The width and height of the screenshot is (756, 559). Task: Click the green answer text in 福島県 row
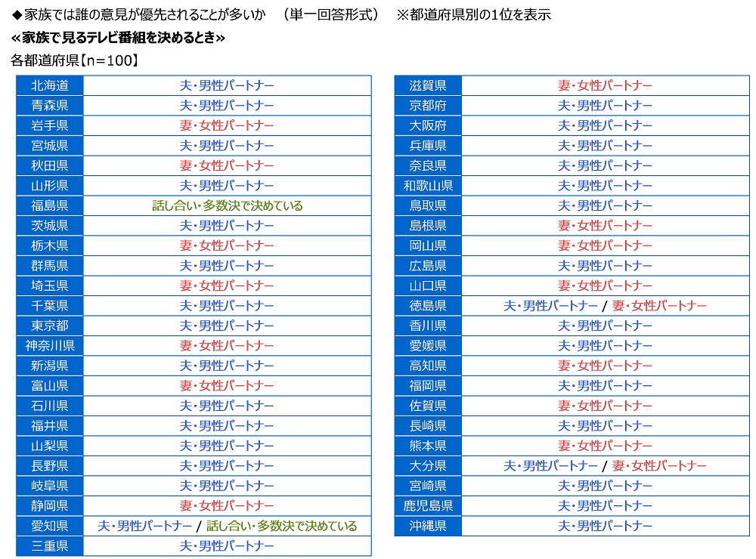(x=227, y=205)
